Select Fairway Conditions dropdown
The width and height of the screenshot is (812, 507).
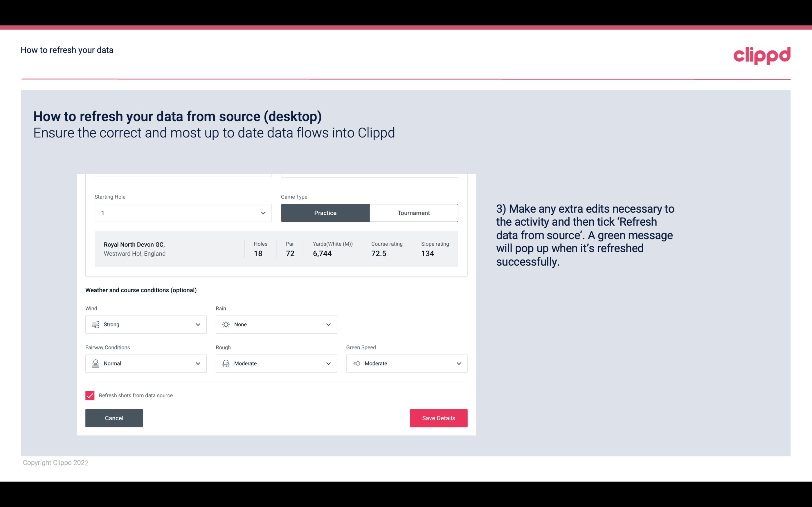[x=145, y=363]
